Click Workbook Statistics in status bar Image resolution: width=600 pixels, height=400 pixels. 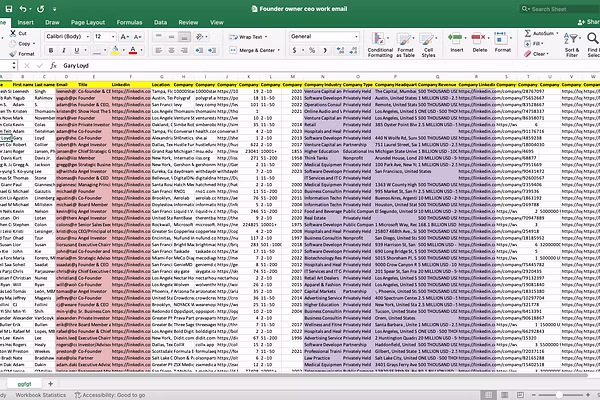pyautogui.click(x=41, y=395)
